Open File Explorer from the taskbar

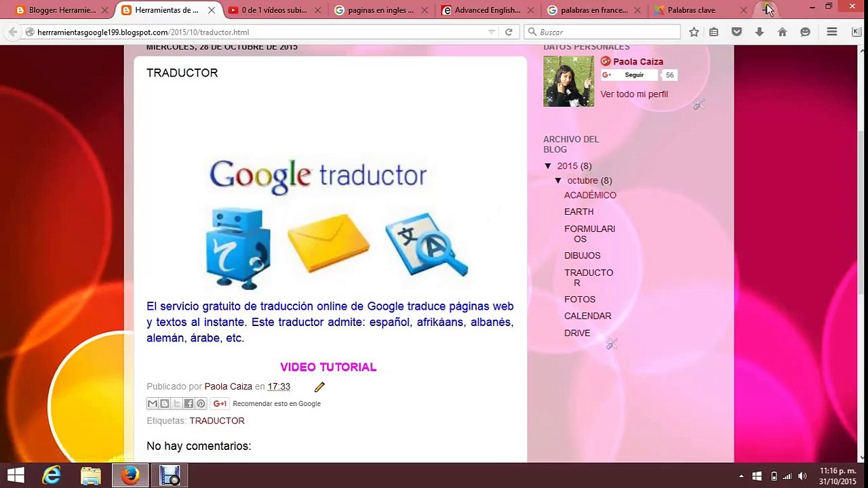click(91, 475)
